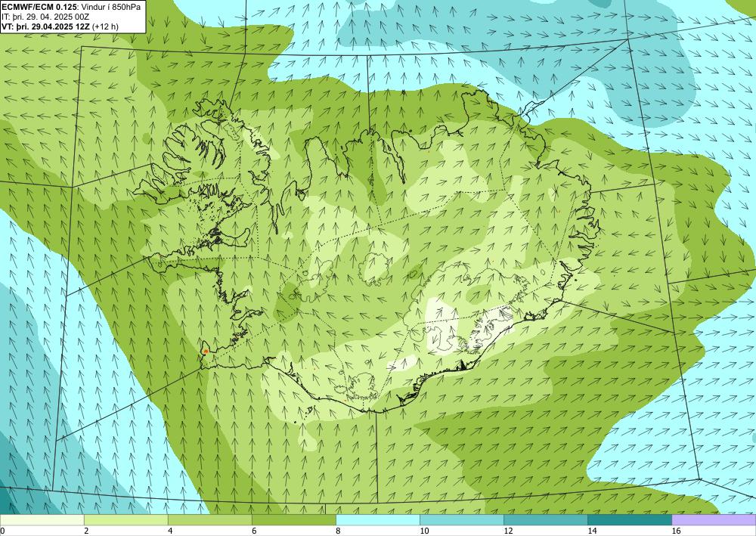This screenshot has height=536, width=756.
Task: Click the dark green 6–8 legend swatch
Action: pyautogui.click(x=293, y=520)
